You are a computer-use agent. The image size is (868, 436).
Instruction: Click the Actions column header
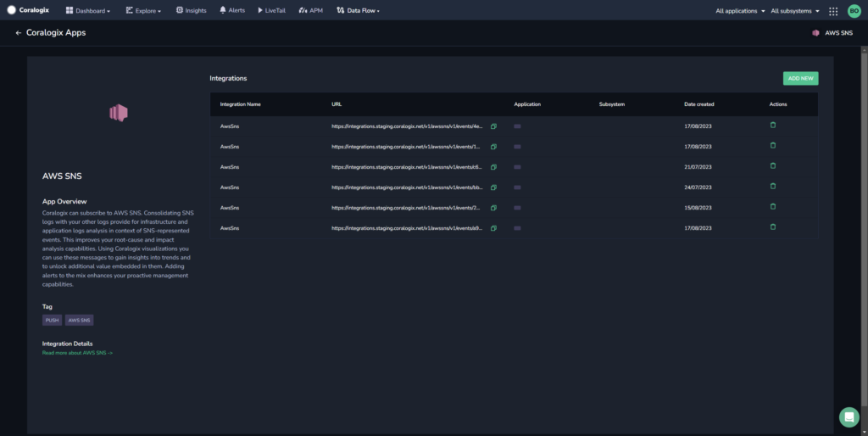(778, 104)
